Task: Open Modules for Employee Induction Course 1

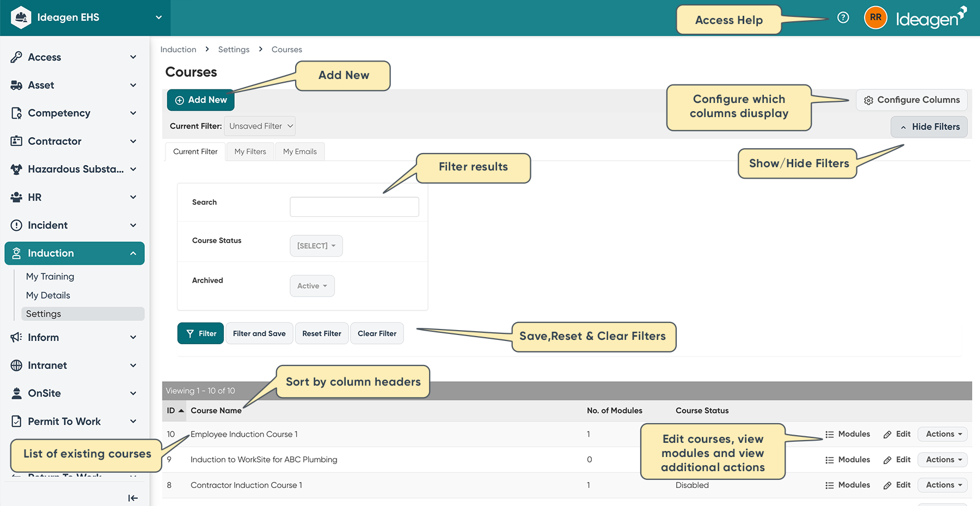Action: pyautogui.click(x=847, y=434)
